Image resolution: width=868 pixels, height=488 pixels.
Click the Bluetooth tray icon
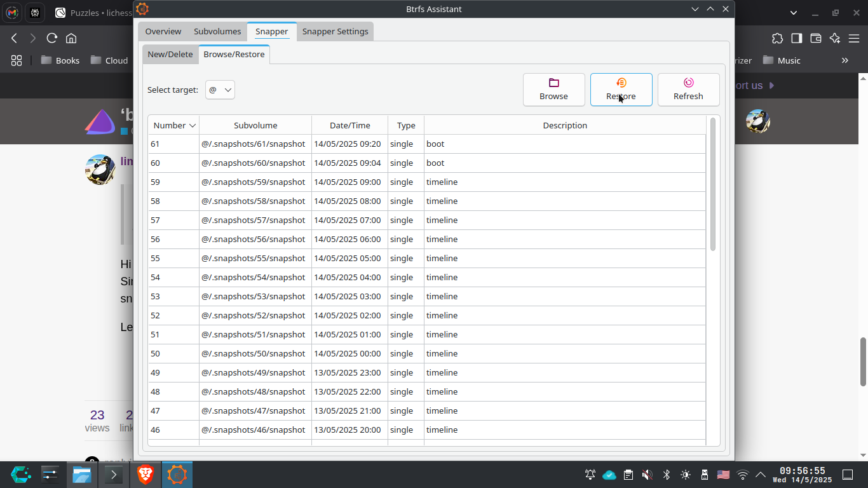[667, 475]
